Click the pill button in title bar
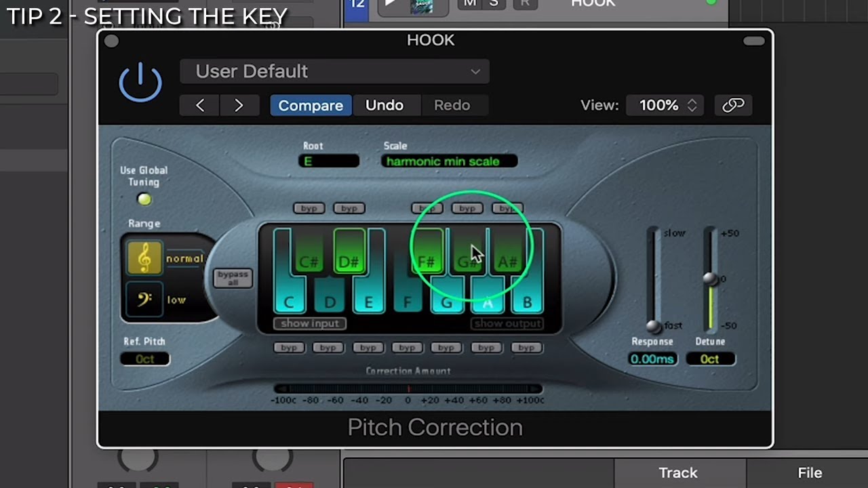 tap(753, 41)
